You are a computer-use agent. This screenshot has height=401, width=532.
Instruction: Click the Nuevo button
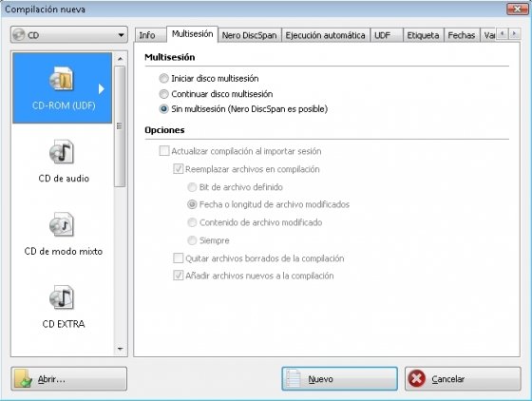[340, 378]
